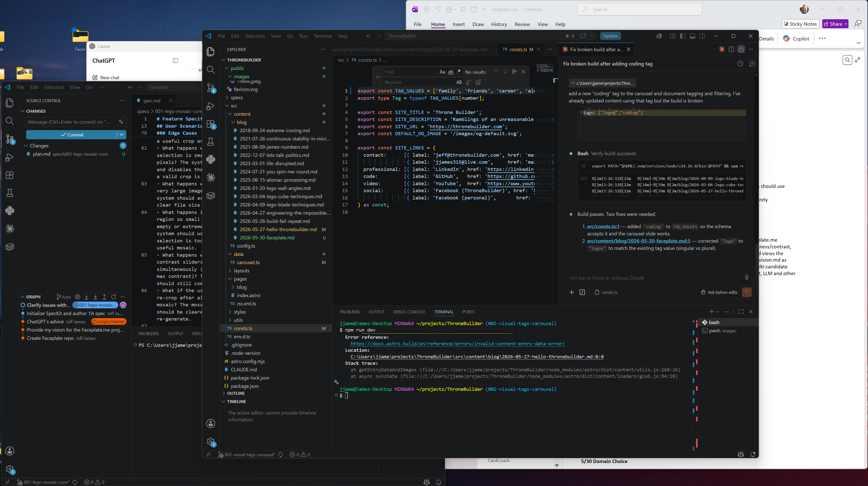This screenshot has width=868, height=486.
Task: Open Draw tab in OneNote ribbon
Action: pos(478,24)
